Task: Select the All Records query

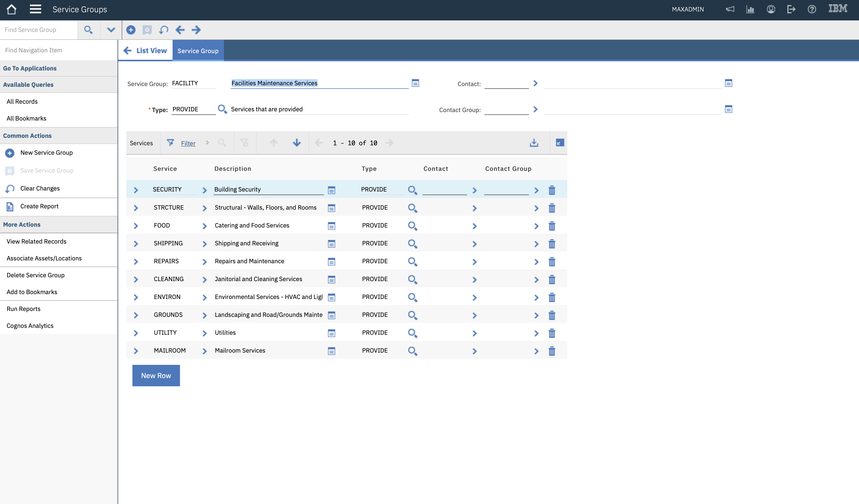Action: 22,101
